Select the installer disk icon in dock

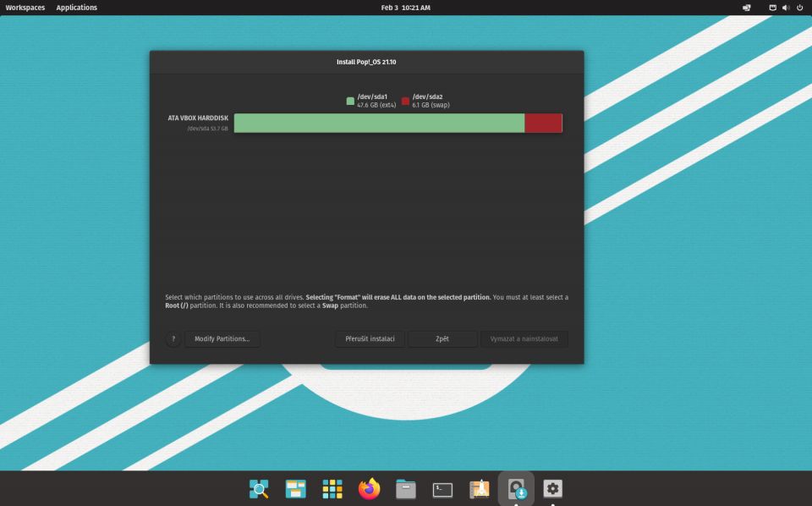coord(516,488)
